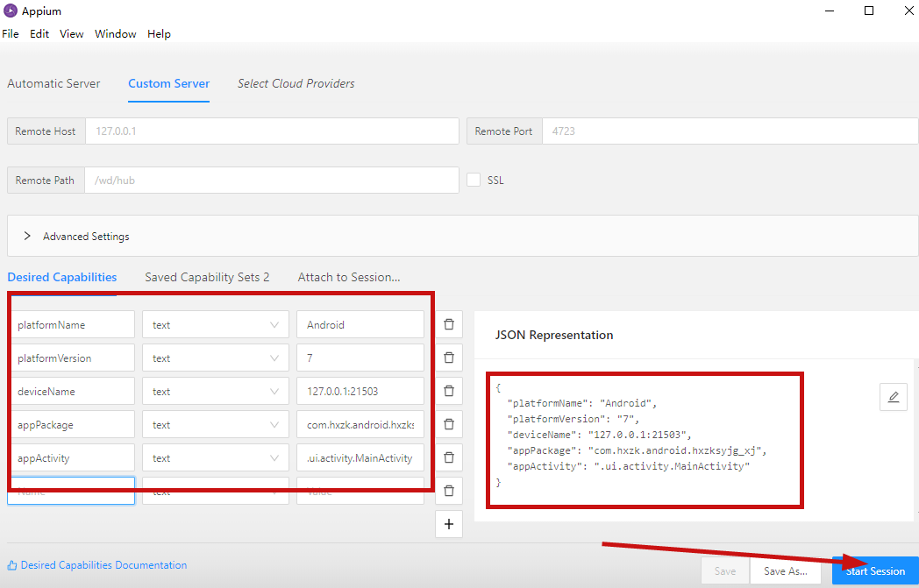Delete the appPackage capability row

click(x=449, y=424)
